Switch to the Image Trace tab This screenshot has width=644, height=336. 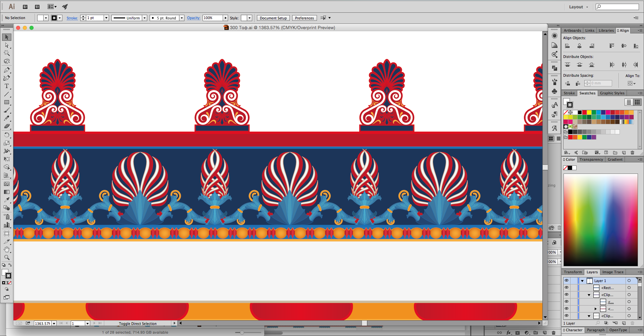[613, 272]
